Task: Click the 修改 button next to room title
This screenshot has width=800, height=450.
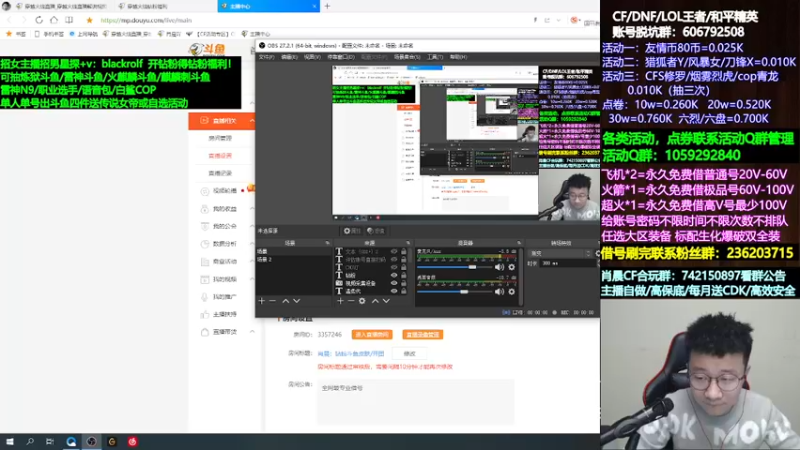Action: coord(410,354)
